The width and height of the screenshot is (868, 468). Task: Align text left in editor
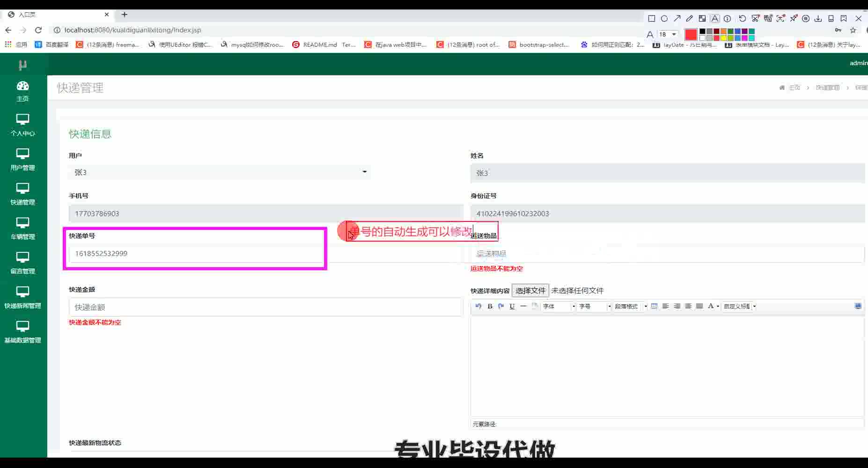(x=666, y=307)
